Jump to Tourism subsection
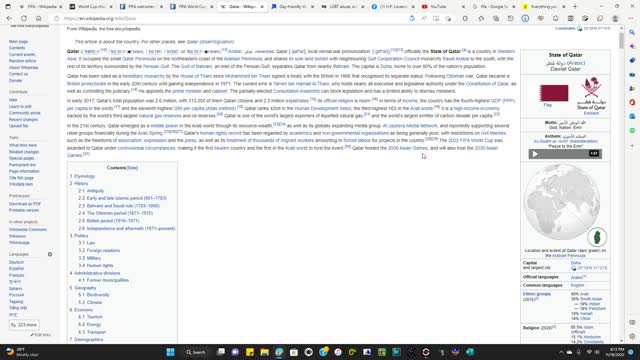The image size is (640, 360). (x=95, y=317)
